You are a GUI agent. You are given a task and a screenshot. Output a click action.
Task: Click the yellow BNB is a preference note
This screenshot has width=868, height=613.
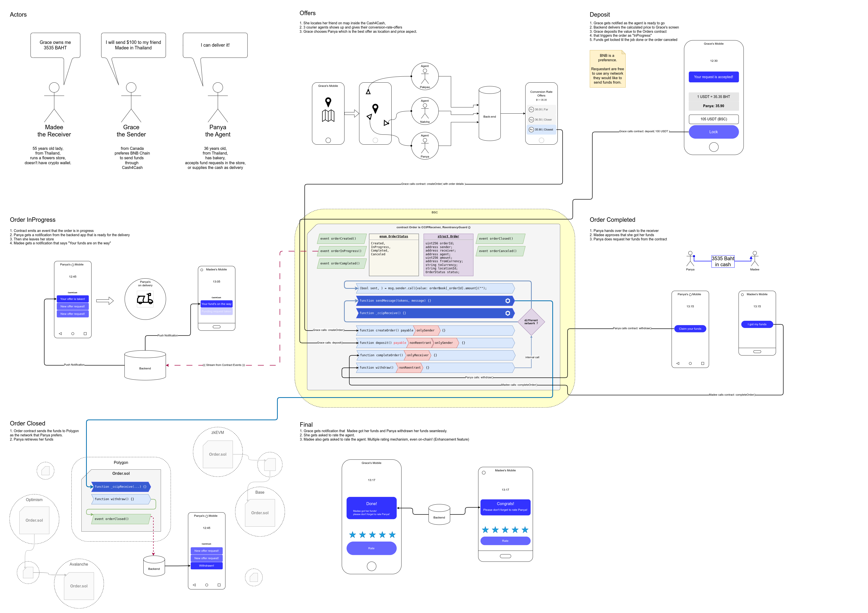pos(607,69)
